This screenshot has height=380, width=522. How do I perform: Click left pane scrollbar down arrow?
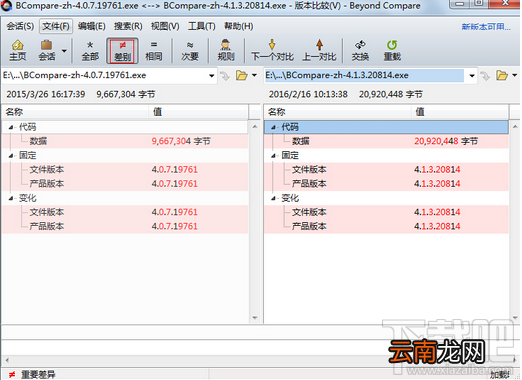(255, 318)
